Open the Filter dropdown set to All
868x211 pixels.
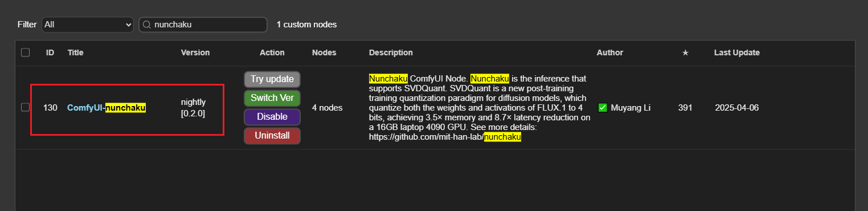[x=87, y=25]
